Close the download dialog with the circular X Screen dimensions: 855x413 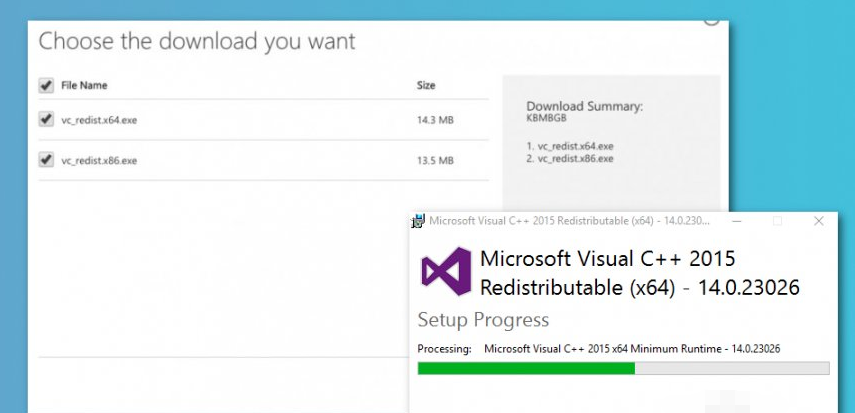click(x=711, y=17)
